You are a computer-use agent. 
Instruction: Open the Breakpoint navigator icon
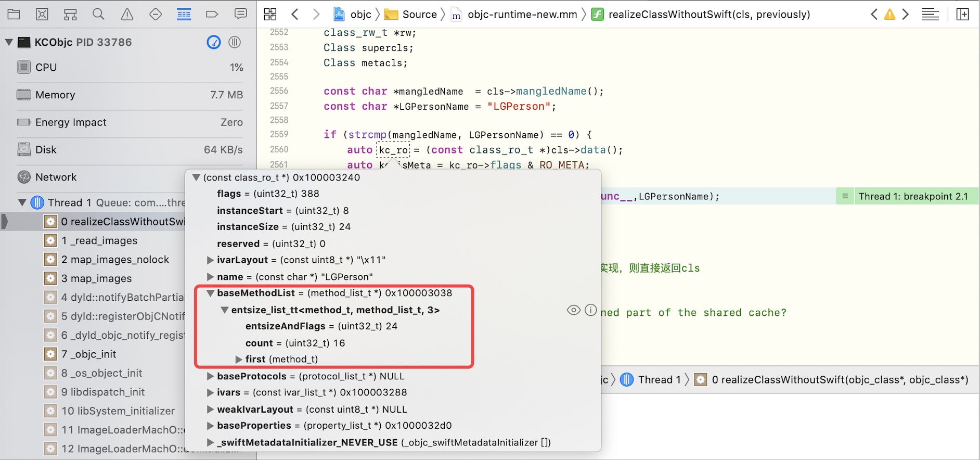click(x=212, y=14)
